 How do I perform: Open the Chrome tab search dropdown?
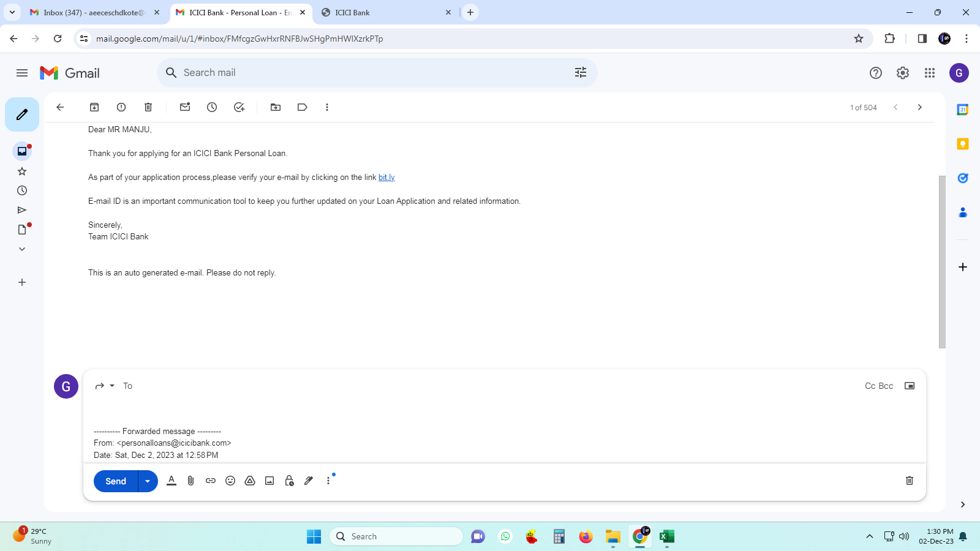(12, 12)
